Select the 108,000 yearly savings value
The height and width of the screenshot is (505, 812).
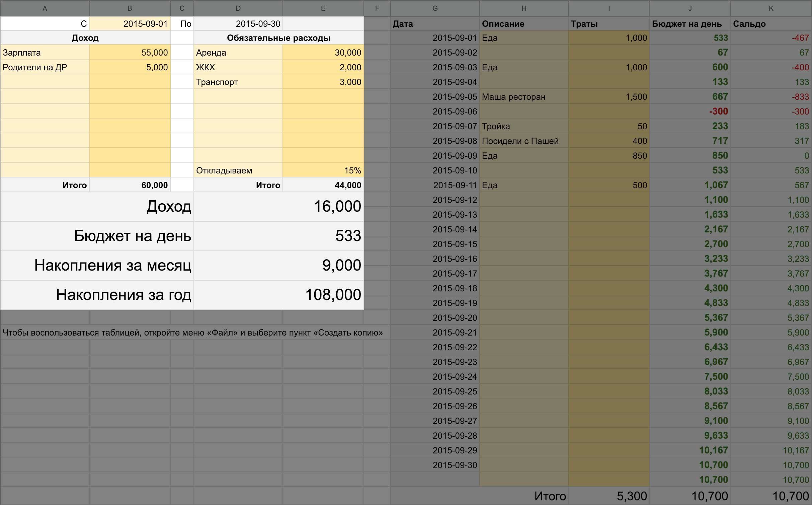[279, 295]
